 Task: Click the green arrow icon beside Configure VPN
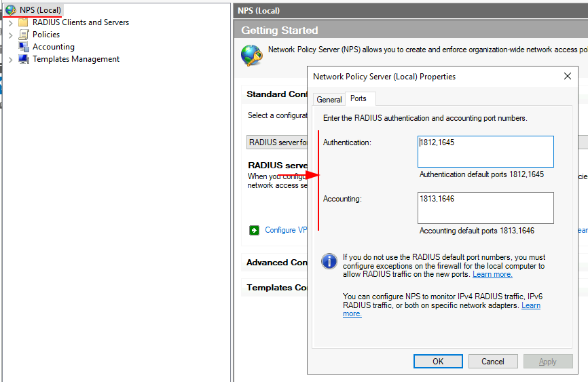point(254,230)
